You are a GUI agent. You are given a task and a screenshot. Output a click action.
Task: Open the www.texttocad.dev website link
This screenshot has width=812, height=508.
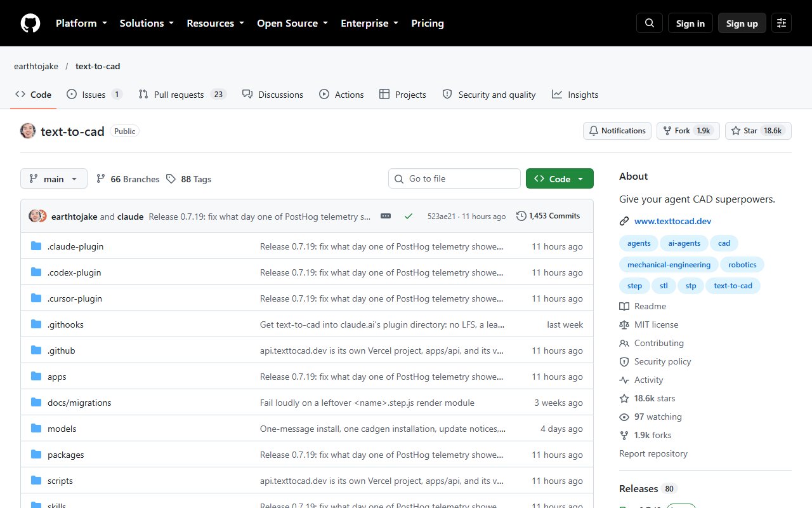pos(672,221)
